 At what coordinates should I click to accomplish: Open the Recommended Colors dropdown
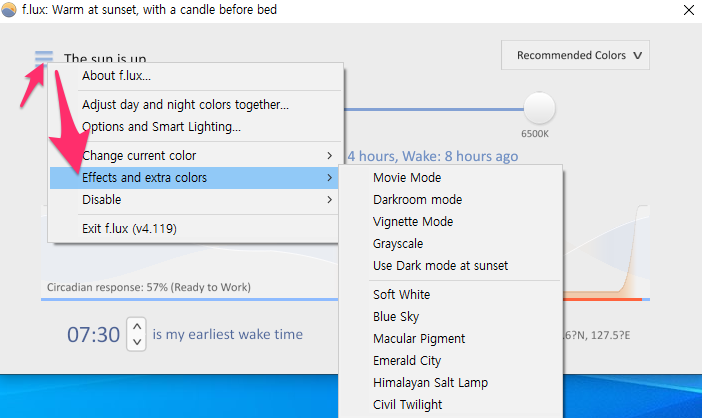pyautogui.click(x=575, y=55)
